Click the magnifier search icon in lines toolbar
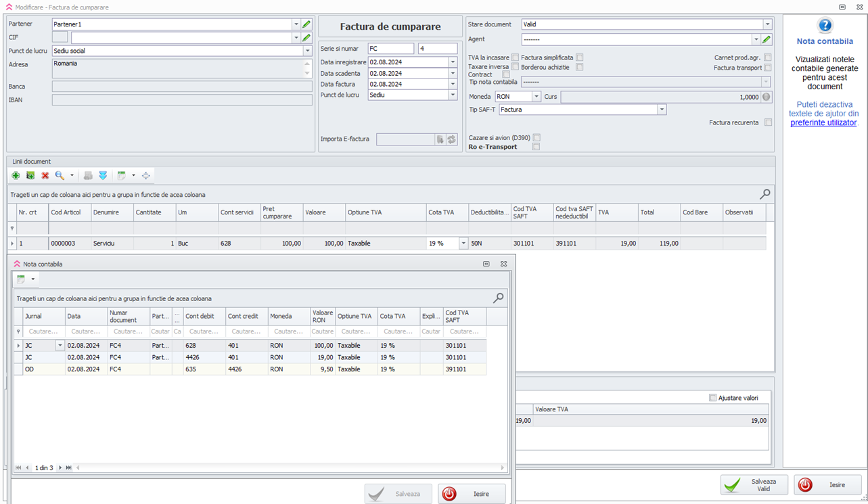 click(60, 175)
